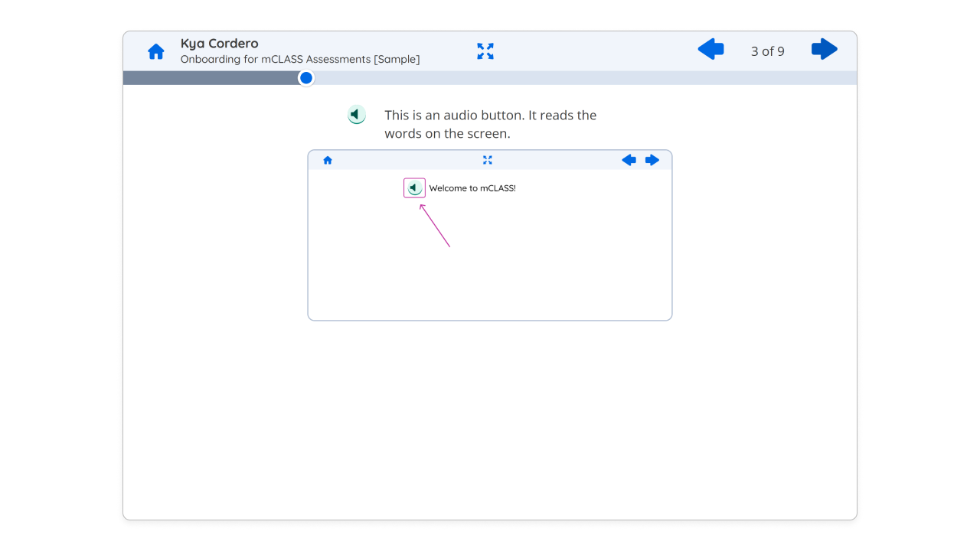Click the page indicator showing 3 of 9
Viewport: 980px width, 551px height.
767,51
